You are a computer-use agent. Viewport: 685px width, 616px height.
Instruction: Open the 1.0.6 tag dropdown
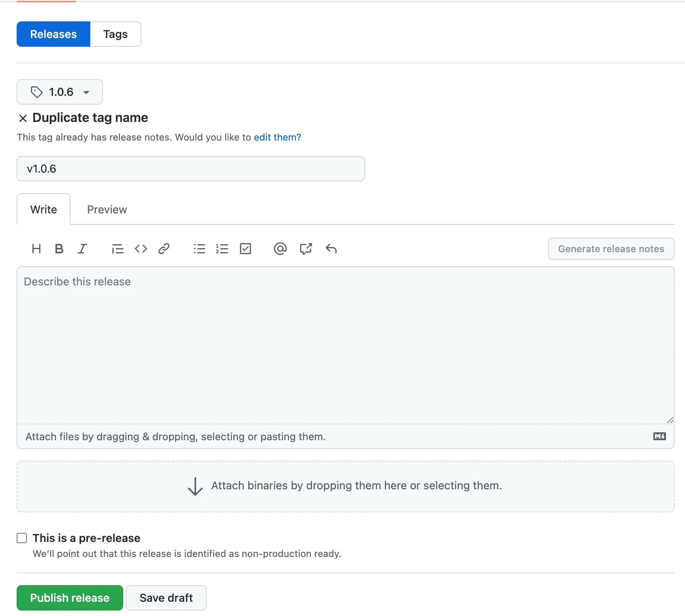coord(59,92)
